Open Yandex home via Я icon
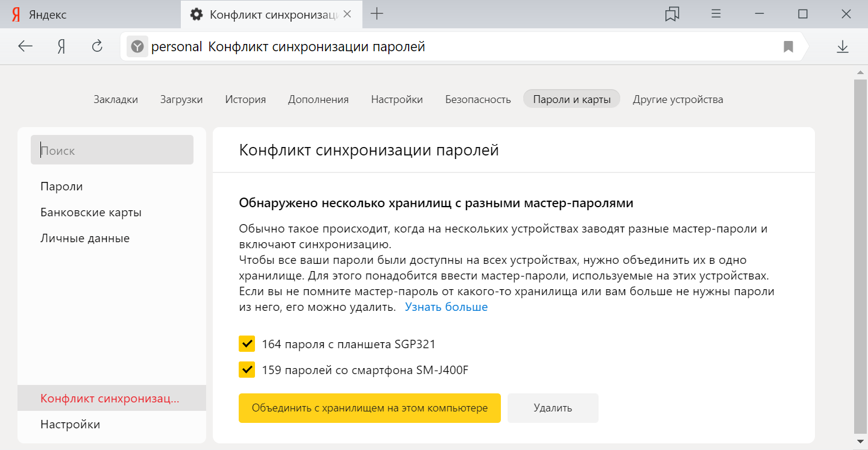The width and height of the screenshot is (868, 450). pos(61,46)
